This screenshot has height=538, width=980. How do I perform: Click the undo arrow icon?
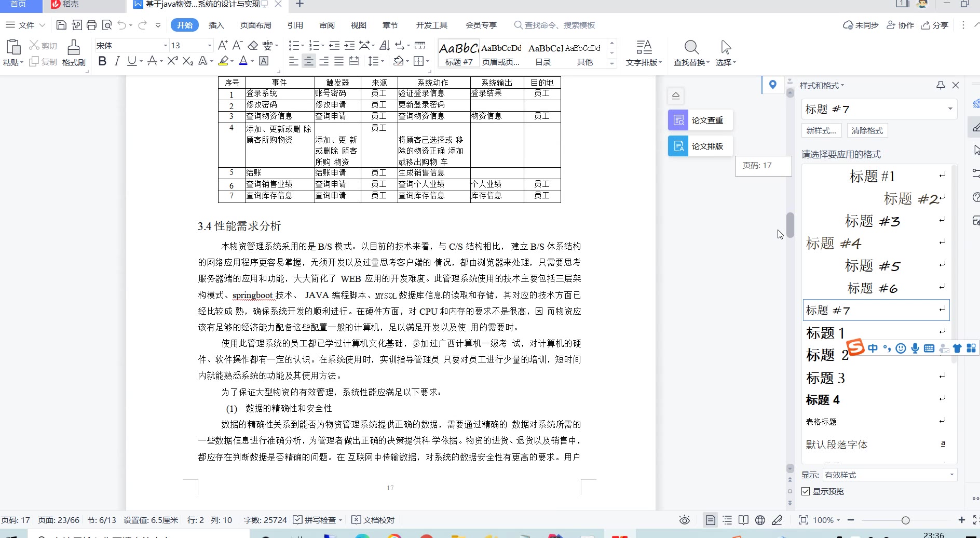[122, 25]
